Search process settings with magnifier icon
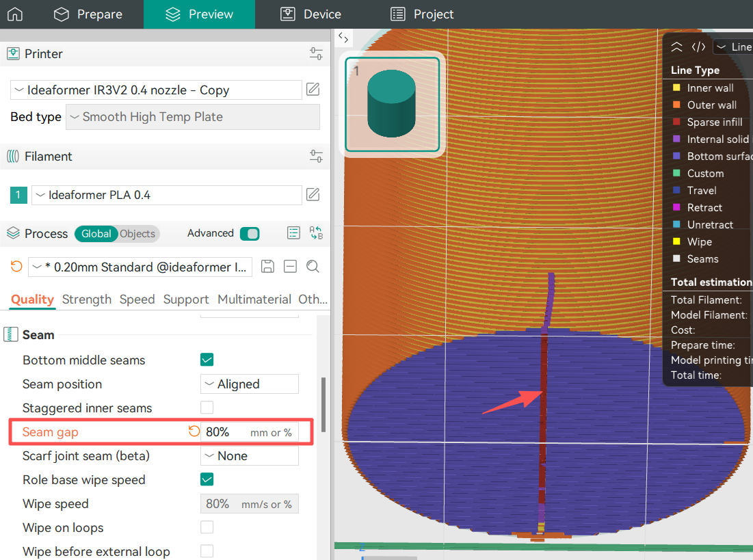 pyautogui.click(x=313, y=267)
